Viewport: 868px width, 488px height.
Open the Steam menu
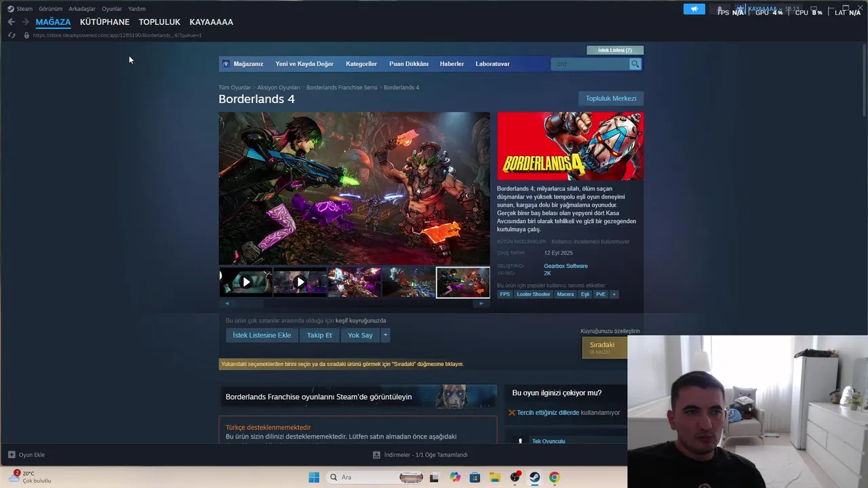pyautogui.click(x=24, y=9)
